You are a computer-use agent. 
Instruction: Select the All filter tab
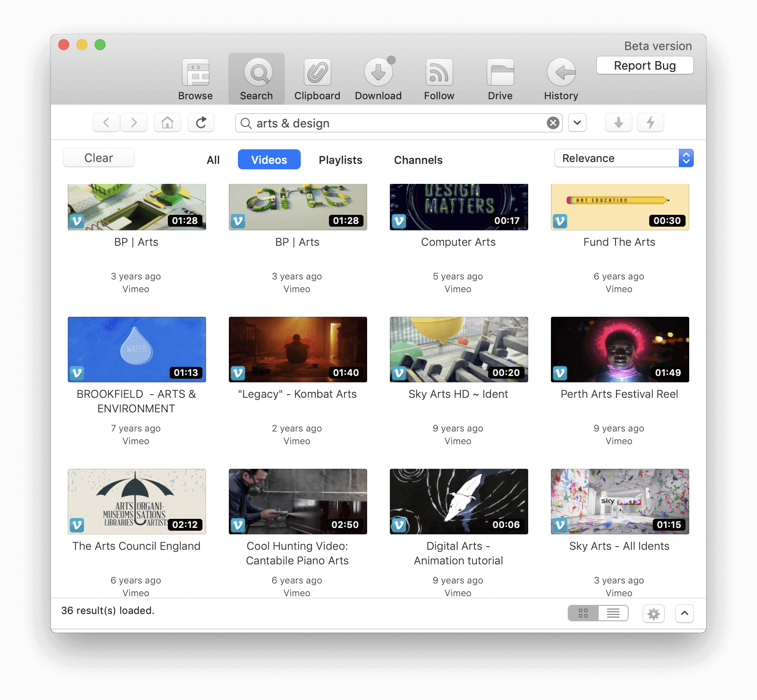click(x=213, y=160)
